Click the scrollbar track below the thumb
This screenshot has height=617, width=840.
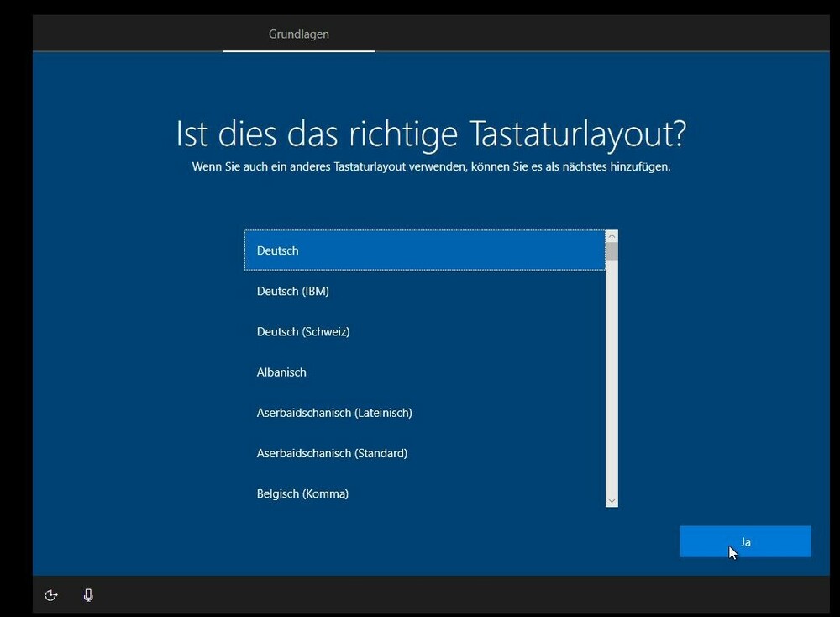pyautogui.click(x=612, y=378)
